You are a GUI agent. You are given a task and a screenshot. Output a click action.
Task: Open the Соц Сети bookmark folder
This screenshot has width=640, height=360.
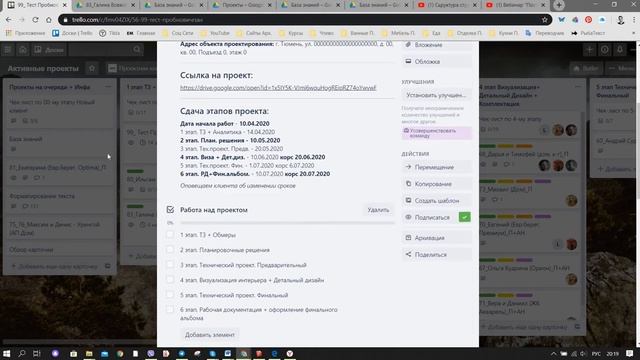point(178,33)
